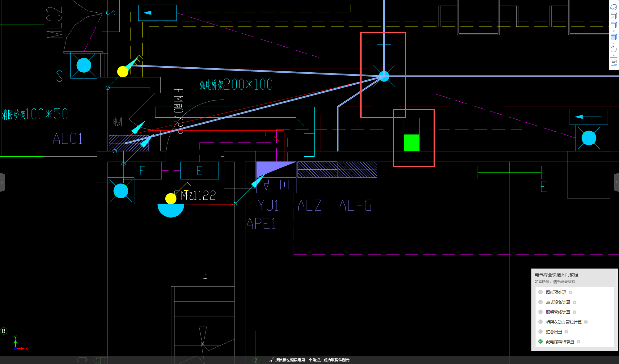Expand the arrow under the top-face cube

[614, 31]
